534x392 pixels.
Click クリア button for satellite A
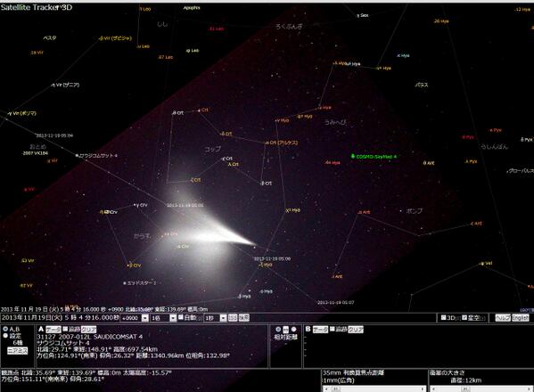(88, 330)
